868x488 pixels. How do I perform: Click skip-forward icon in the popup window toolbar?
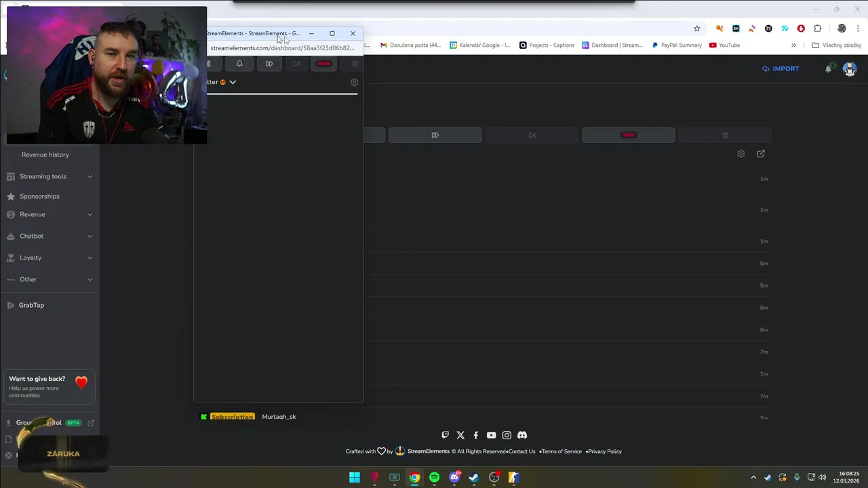click(269, 64)
